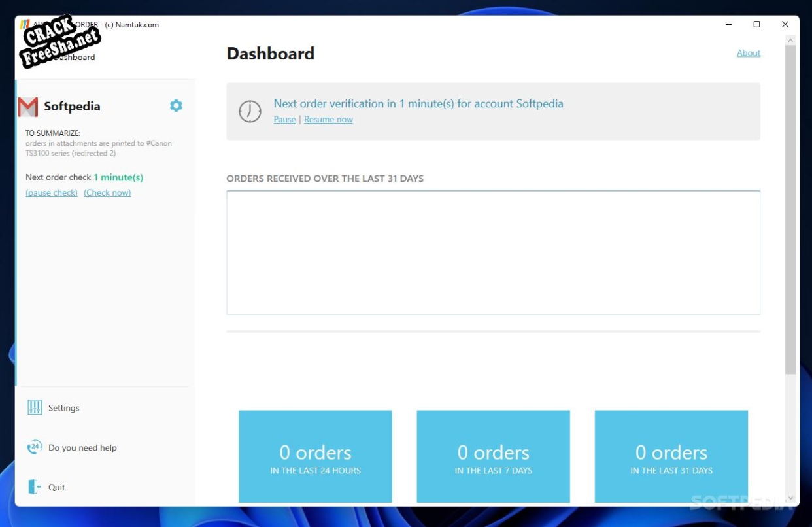Open account options via blue gear icon
812x527 pixels.
tap(176, 106)
